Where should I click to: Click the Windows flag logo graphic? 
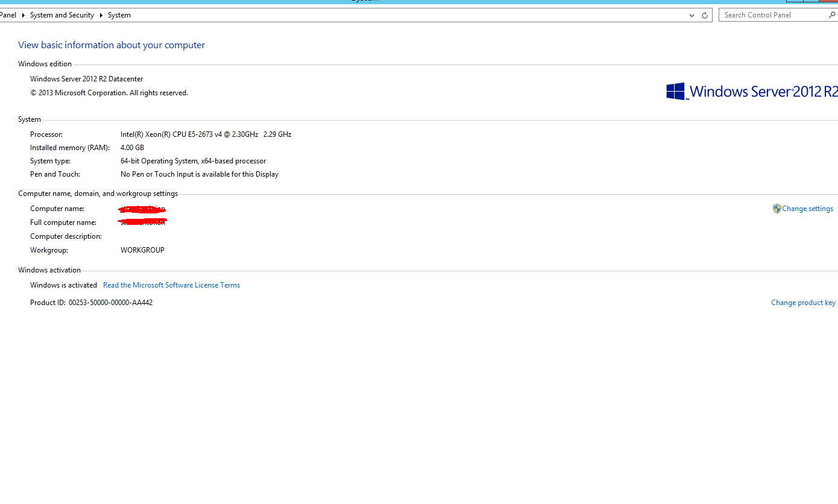click(675, 92)
